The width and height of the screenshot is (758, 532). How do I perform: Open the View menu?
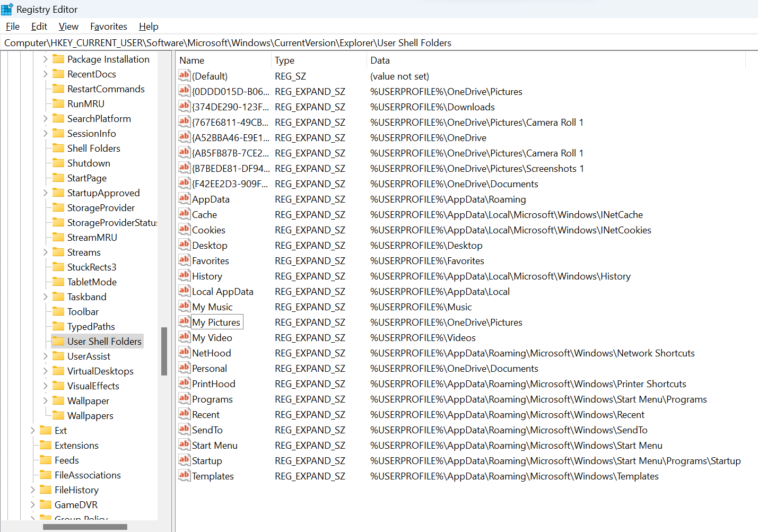coord(68,26)
